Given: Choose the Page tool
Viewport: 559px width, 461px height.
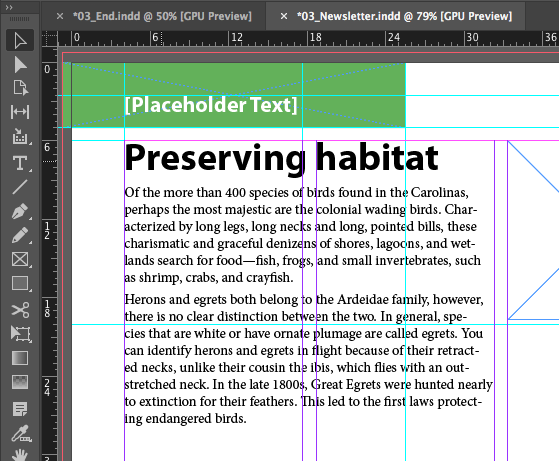Looking at the screenshot, I should (20, 88).
